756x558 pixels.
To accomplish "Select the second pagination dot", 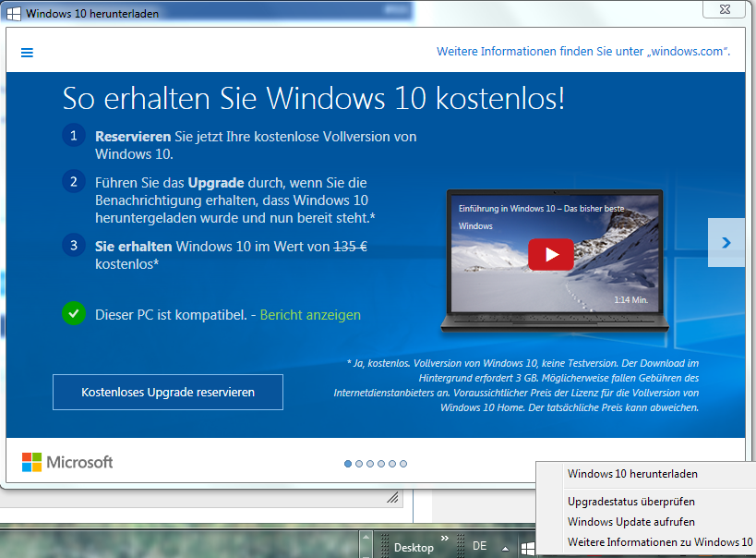I will click(x=359, y=464).
